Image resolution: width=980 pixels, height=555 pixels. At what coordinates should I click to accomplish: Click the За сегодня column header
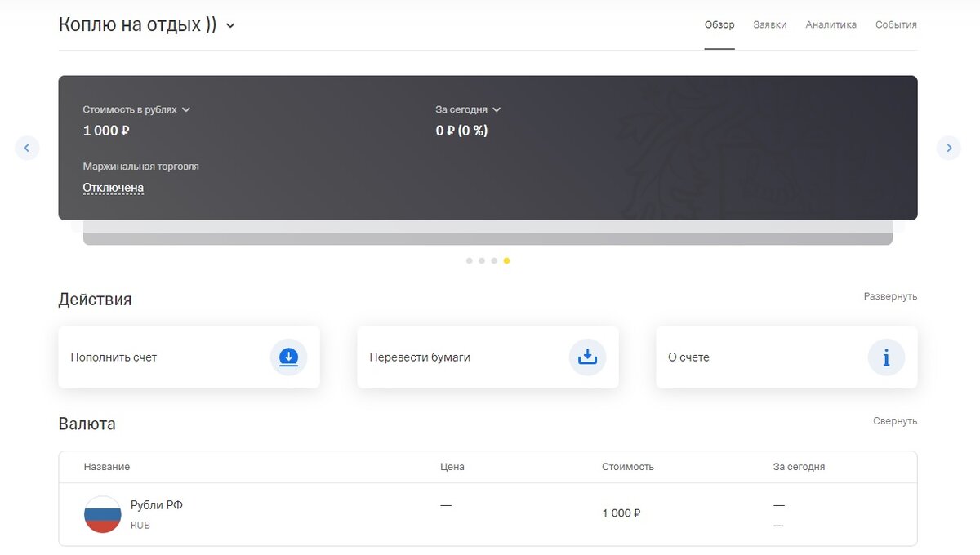point(799,467)
